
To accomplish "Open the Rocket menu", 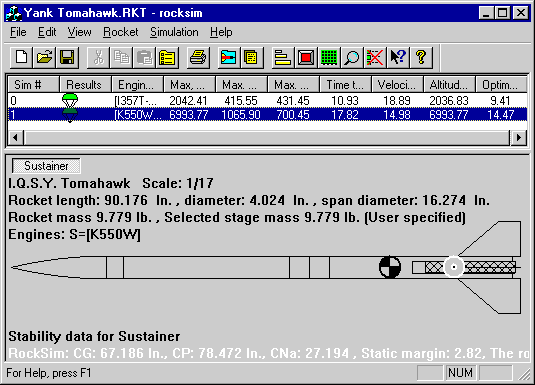I will pyautogui.click(x=120, y=32).
